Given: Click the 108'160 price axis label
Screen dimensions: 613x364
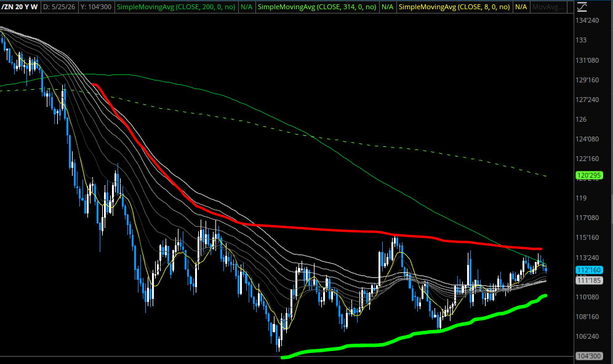Looking at the screenshot, I should [x=587, y=317].
